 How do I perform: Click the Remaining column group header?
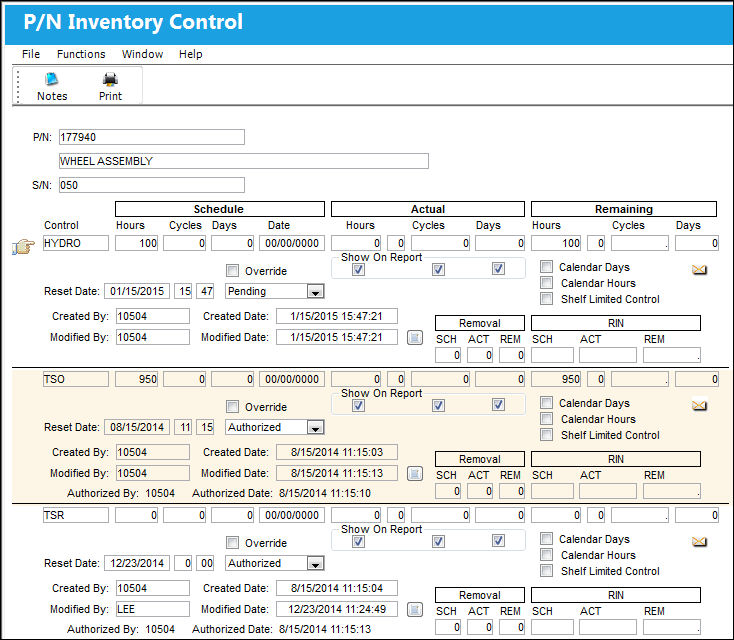click(x=624, y=209)
